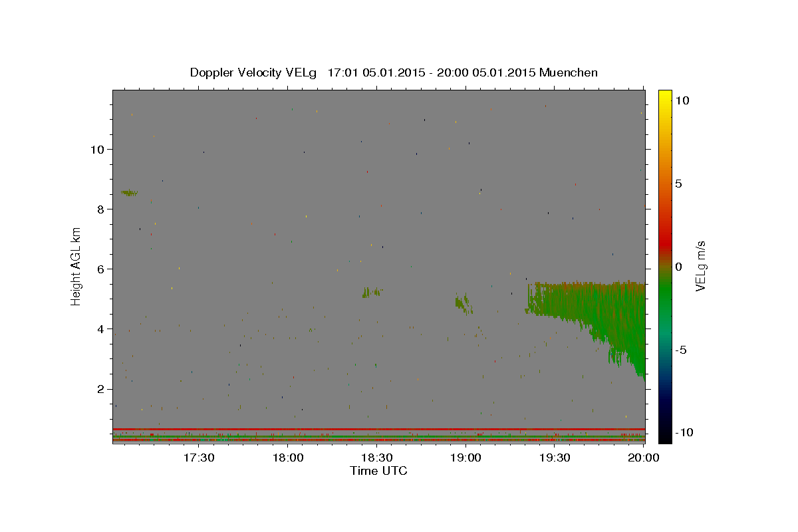The height and width of the screenshot is (532, 798).
Task: Click the colorbar tick label '10'
Action: (x=682, y=100)
